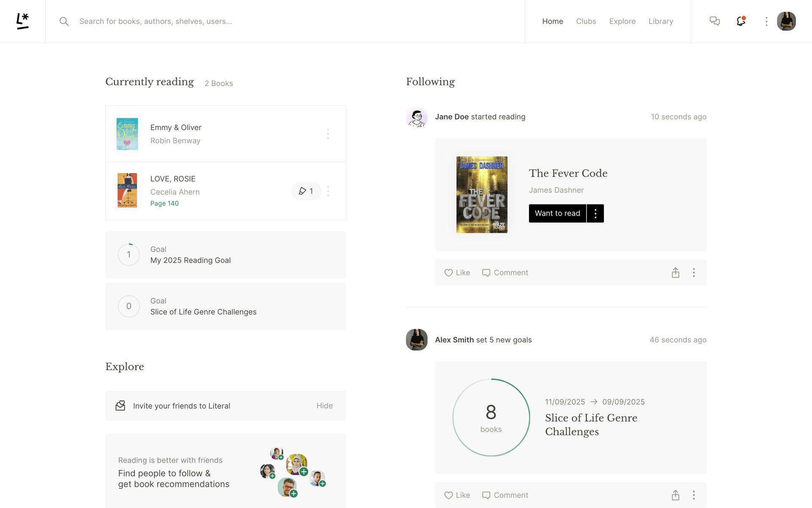Click Want to read button
The width and height of the screenshot is (812, 508).
click(x=557, y=213)
